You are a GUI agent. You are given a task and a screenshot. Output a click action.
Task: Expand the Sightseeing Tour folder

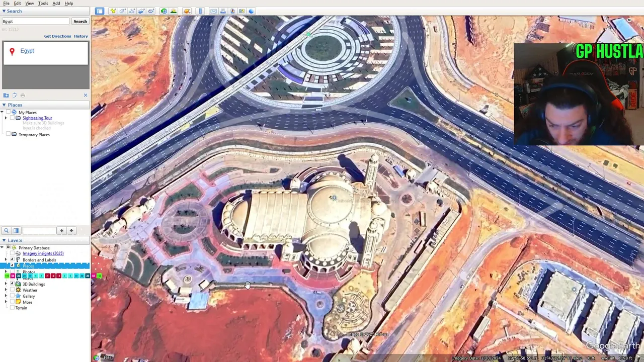pos(6,118)
